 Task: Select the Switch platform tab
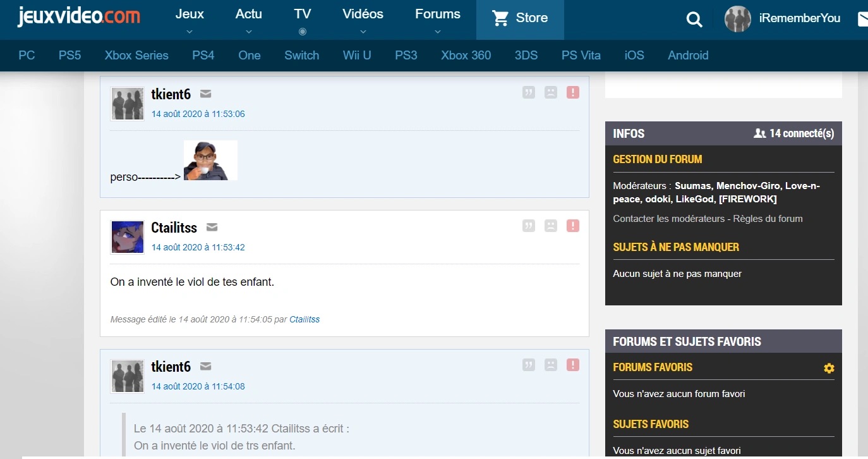pyautogui.click(x=301, y=56)
